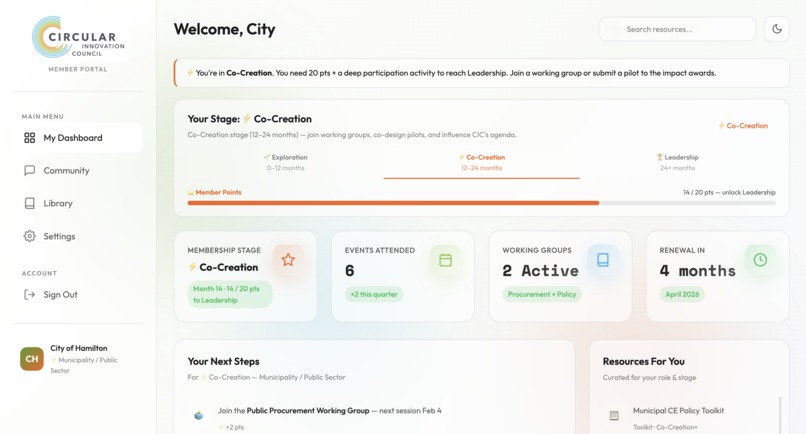Click the Co-Creation notification banner

(x=482, y=73)
